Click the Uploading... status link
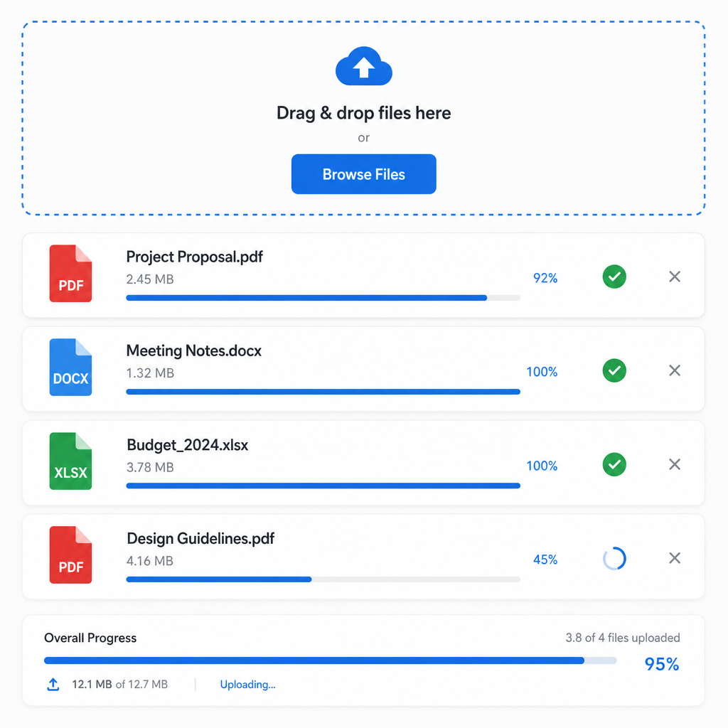 click(247, 685)
